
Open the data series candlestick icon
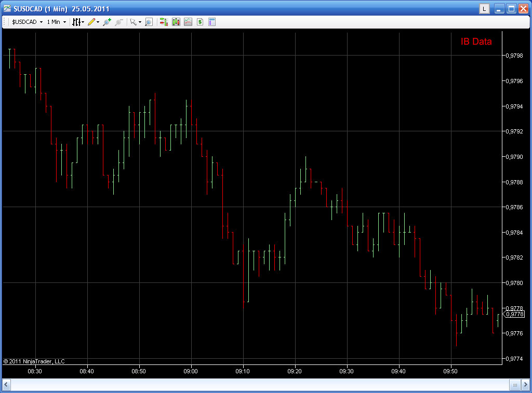tap(176, 22)
